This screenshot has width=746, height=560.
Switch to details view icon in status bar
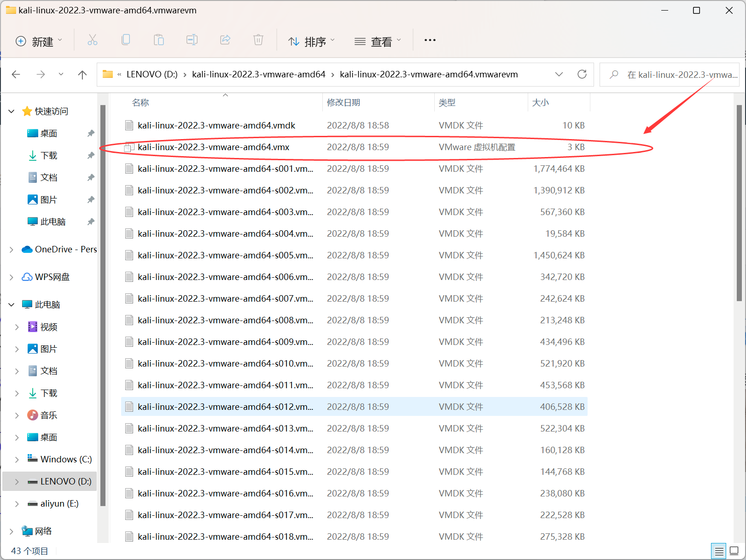719,551
